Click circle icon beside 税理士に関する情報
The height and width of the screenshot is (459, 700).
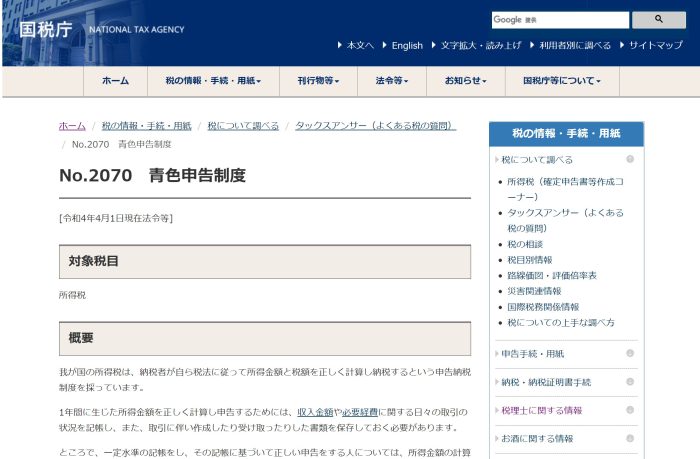pos(630,410)
